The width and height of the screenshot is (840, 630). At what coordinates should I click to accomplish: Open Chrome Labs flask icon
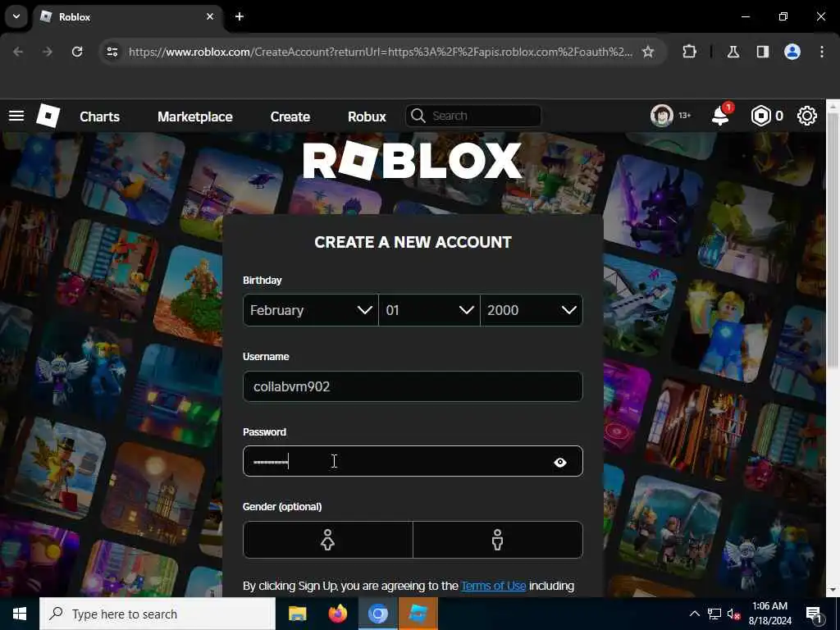coord(733,52)
